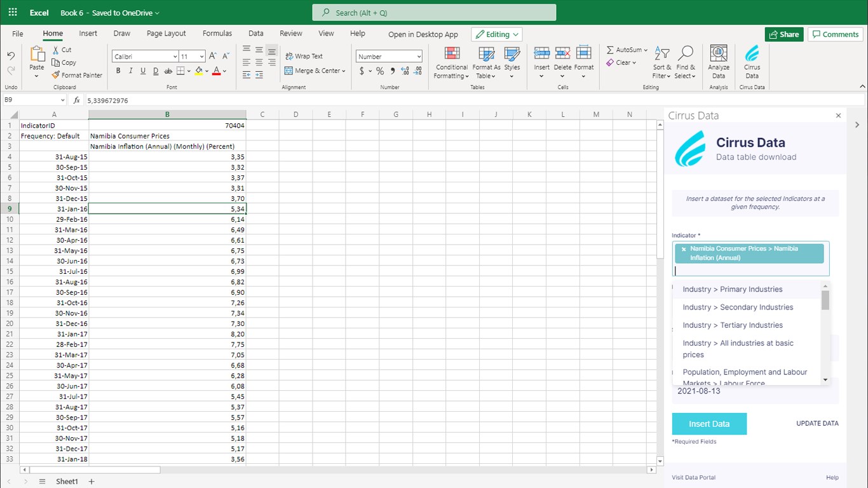868x488 pixels.
Task: Click inside the formula bar
Action: pyautogui.click(x=475, y=100)
